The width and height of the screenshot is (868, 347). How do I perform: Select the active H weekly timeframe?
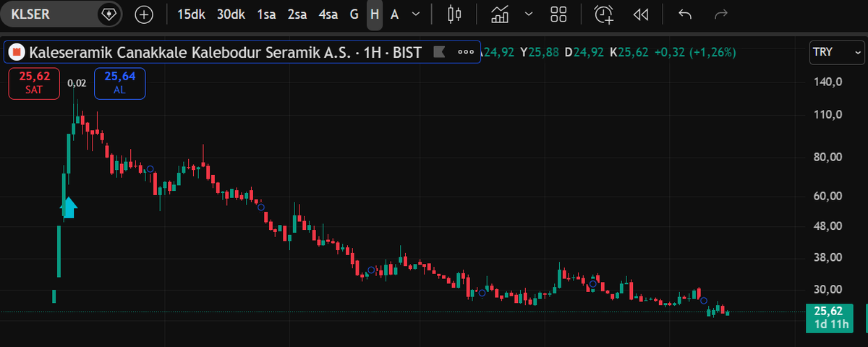click(x=375, y=14)
